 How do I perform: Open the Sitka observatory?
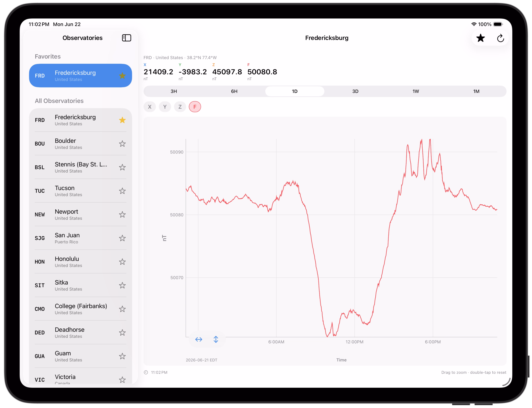(80, 285)
